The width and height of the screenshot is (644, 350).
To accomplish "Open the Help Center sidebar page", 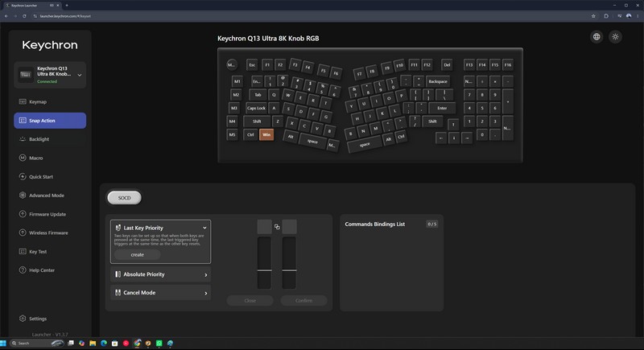I will (x=50, y=270).
